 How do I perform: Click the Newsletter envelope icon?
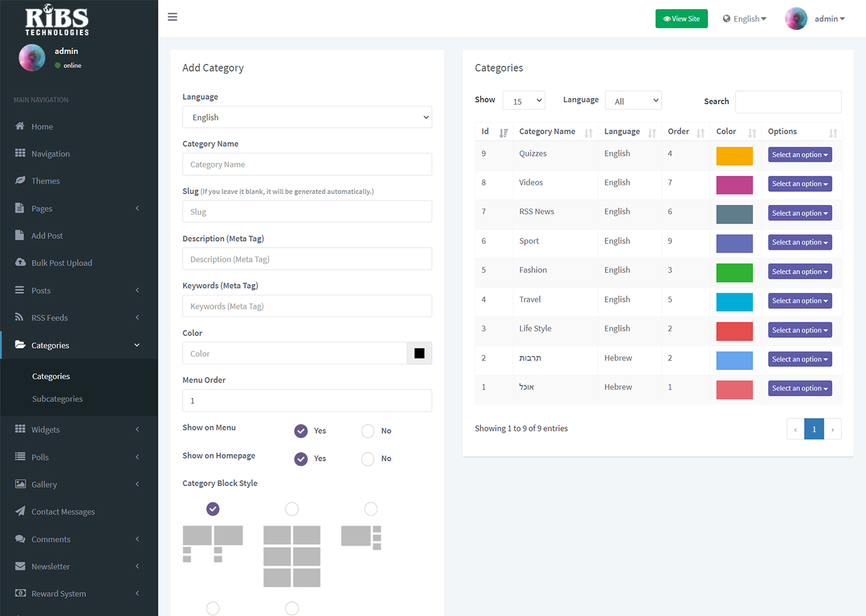(20, 566)
